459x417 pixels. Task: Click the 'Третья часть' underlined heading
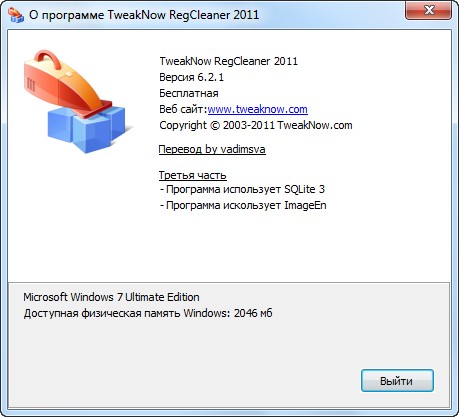tap(193, 175)
